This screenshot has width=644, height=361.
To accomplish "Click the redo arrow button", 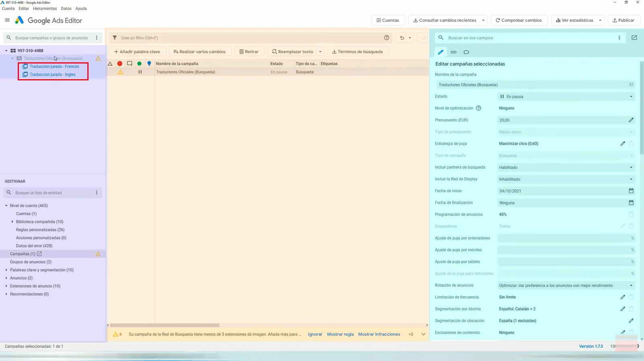I will [x=423, y=38].
